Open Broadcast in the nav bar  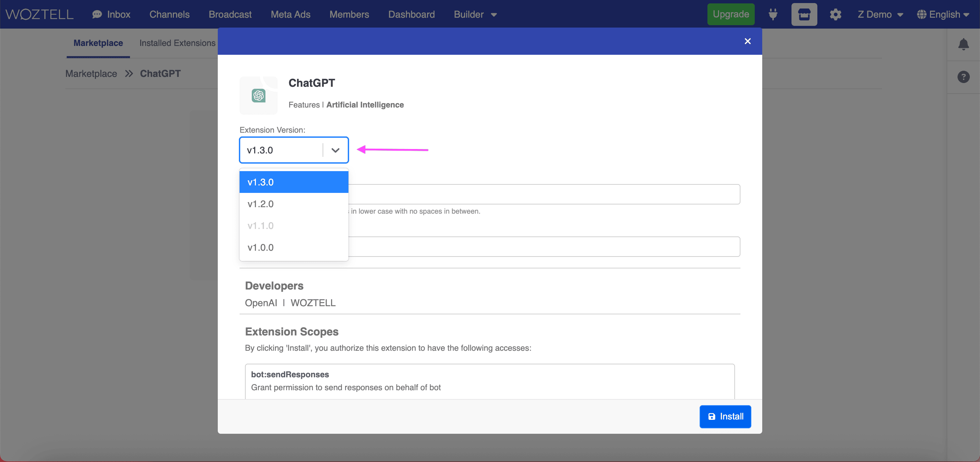[230, 14]
